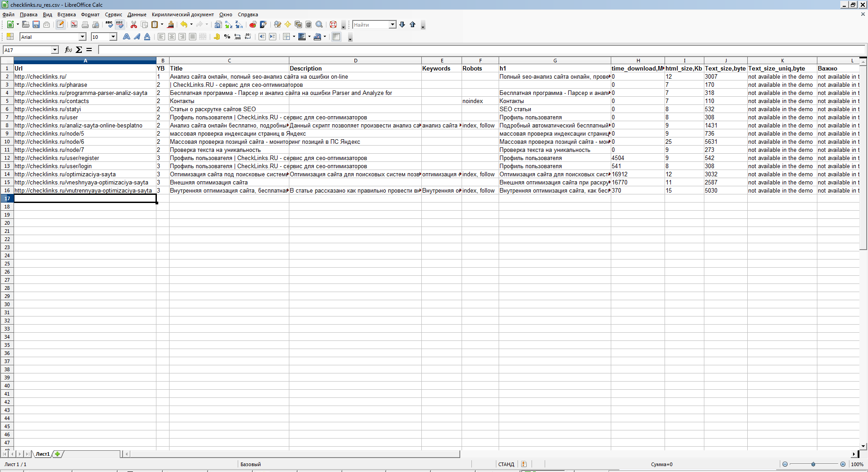868x472 pixels.
Task: Toggle automatic spell checking
Action: 120,25
